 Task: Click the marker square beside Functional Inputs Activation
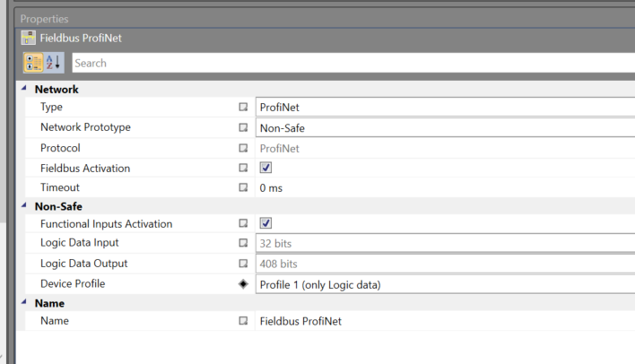tap(243, 223)
